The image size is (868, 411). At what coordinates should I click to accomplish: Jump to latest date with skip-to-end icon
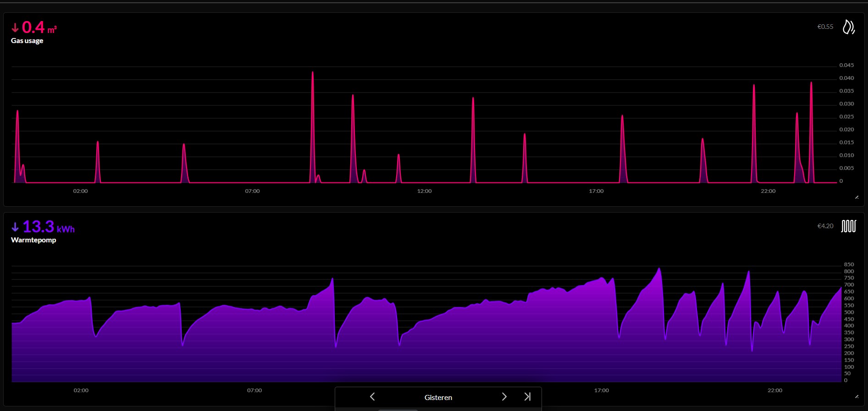point(527,397)
